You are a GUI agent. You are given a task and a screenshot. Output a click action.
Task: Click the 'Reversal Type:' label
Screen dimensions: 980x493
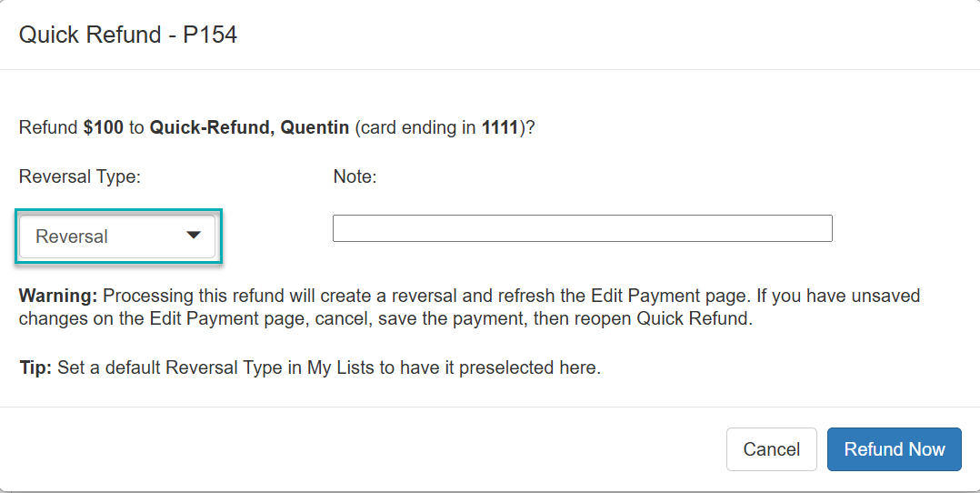point(80,176)
